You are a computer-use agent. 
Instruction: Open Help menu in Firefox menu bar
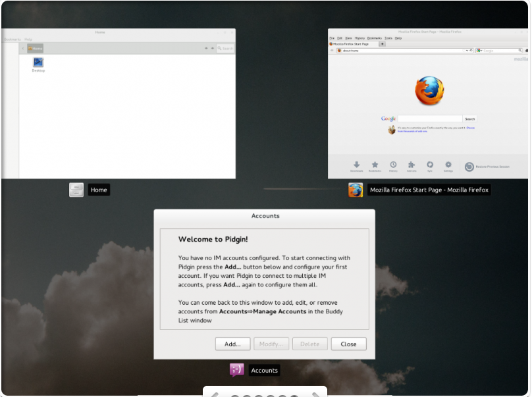coord(398,38)
